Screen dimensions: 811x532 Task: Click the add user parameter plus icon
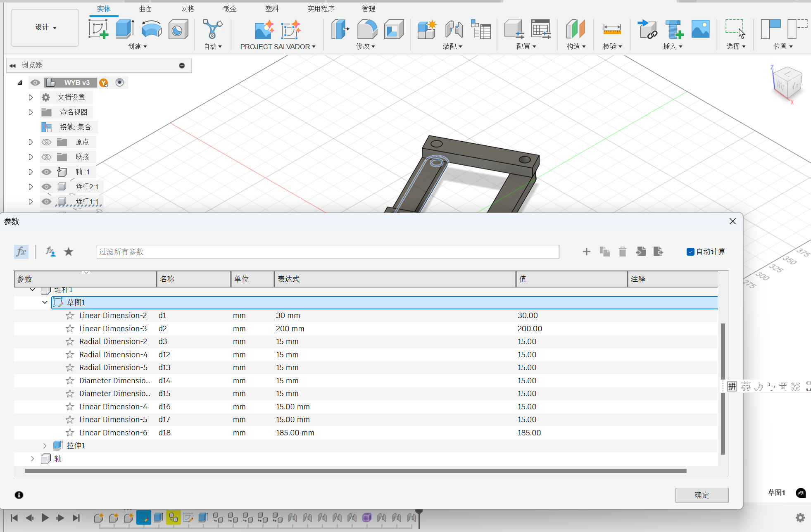point(586,252)
